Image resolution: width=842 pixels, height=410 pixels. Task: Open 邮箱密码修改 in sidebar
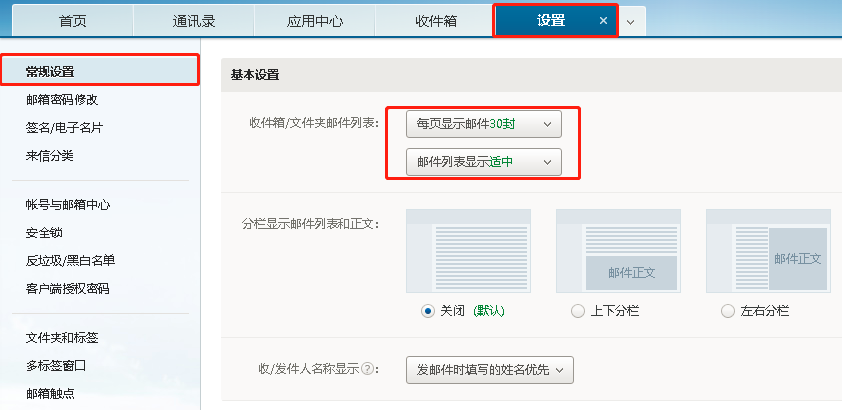tap(62, 100)
